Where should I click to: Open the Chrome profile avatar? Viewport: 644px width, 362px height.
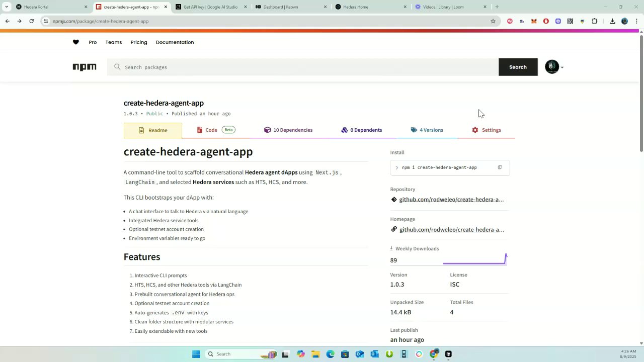click(x=624, y=21)
